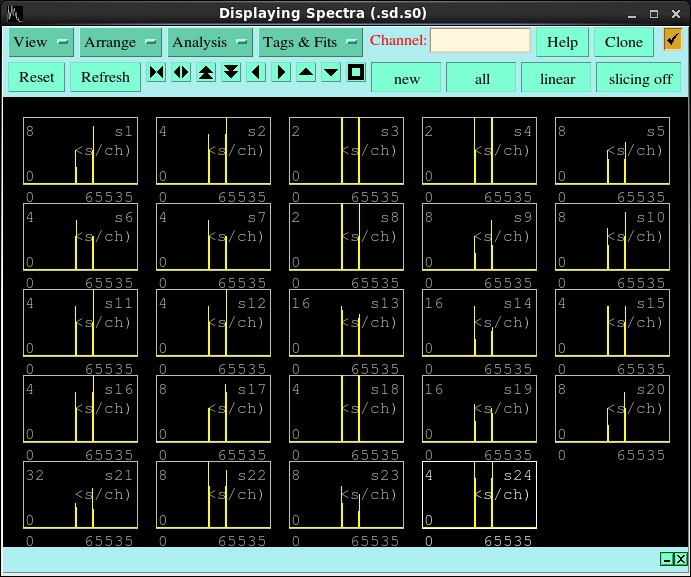Click the vertical contract double-down arrow icon

pos(231,72)
